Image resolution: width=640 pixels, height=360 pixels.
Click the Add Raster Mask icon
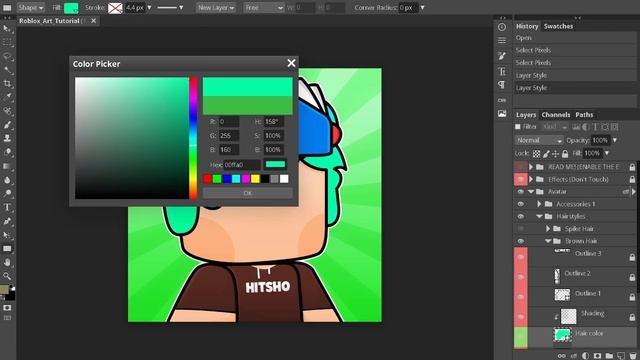[597, 356]
